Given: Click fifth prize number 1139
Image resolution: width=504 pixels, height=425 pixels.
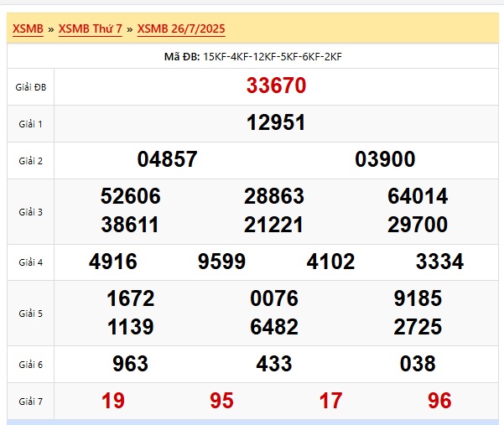Looking at the screenshot, I should tap(131, 327).
